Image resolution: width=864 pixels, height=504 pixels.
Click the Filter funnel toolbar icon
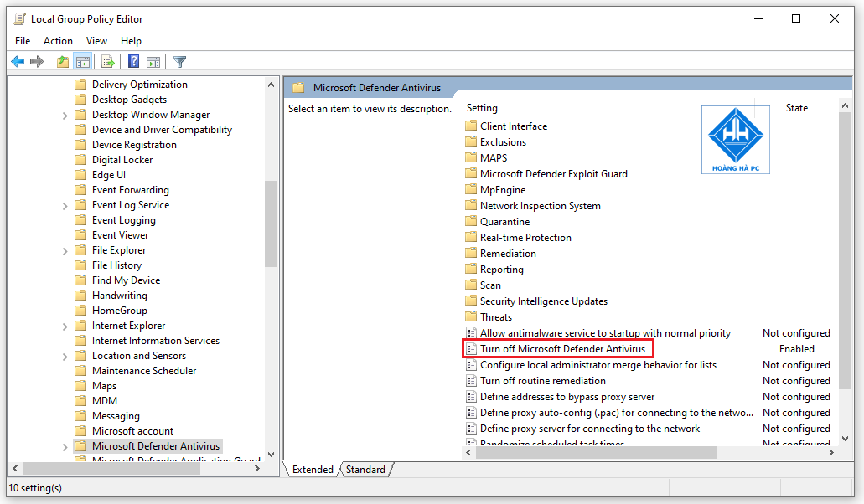179,62
